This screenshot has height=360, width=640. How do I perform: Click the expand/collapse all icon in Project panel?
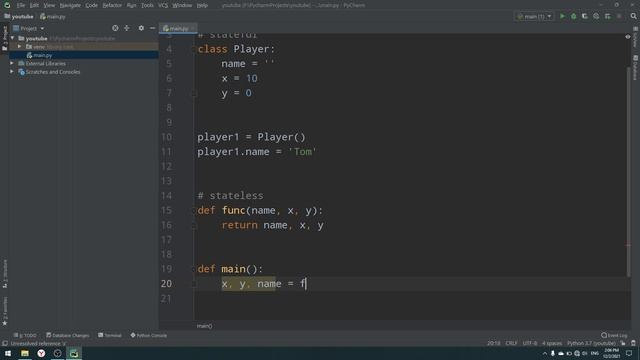(127, 28)
